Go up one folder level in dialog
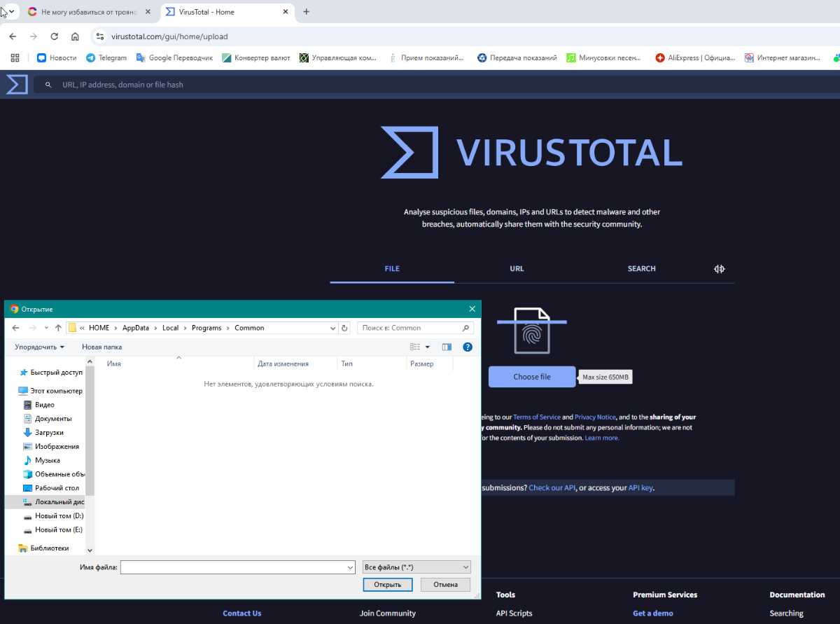Image resolution: width=840 pixels, height=624 pixels. coord(58,328)
